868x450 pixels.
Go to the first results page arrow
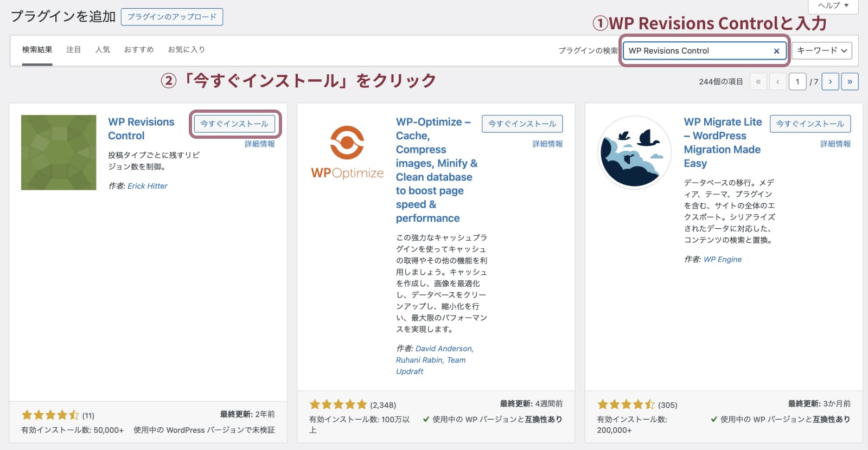[758, 82]
